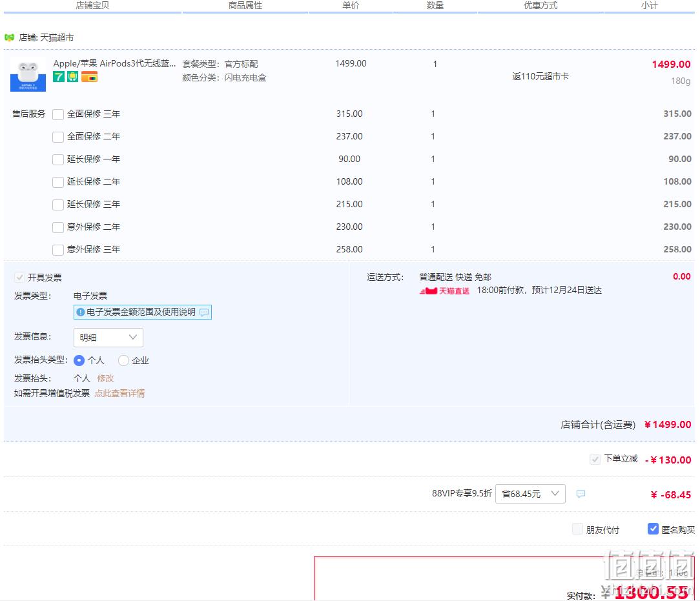Select the 延长保修 三年 service checkbox
This screenshot has height=601, width=700.
tap(58, 205)
